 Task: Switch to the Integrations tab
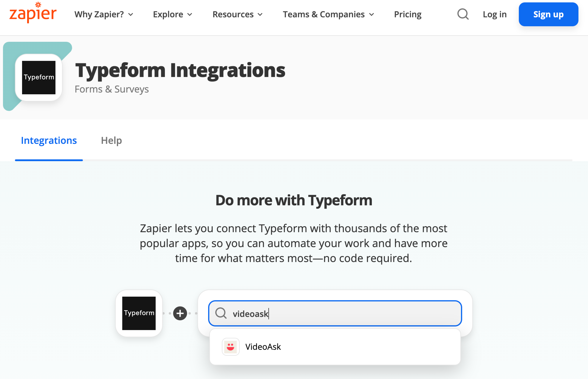(49, 141)
